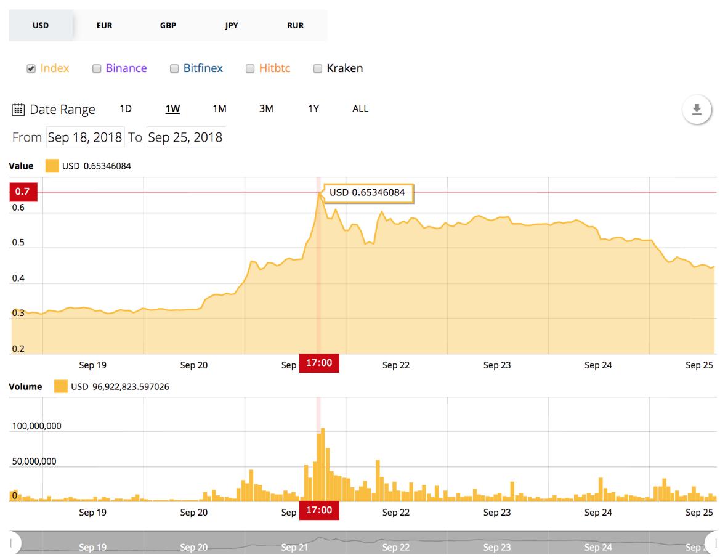728x560 pixels.
Task: Check the Hitbtc checkbox
Action: (x=250, y=68)
